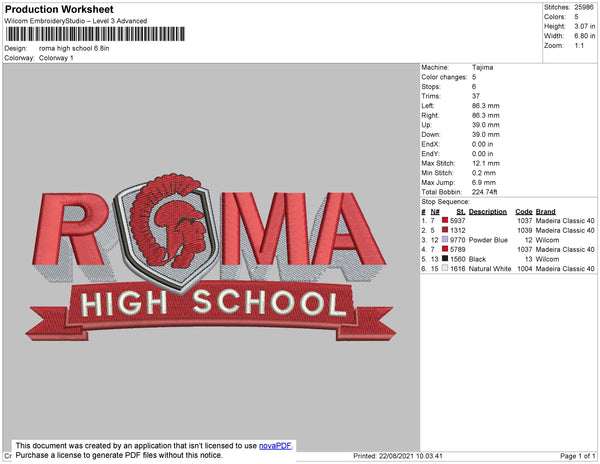Select the Powder Blue color swatch
The height and width of the screenshot is (464, 600).
(x=445, y=239)
